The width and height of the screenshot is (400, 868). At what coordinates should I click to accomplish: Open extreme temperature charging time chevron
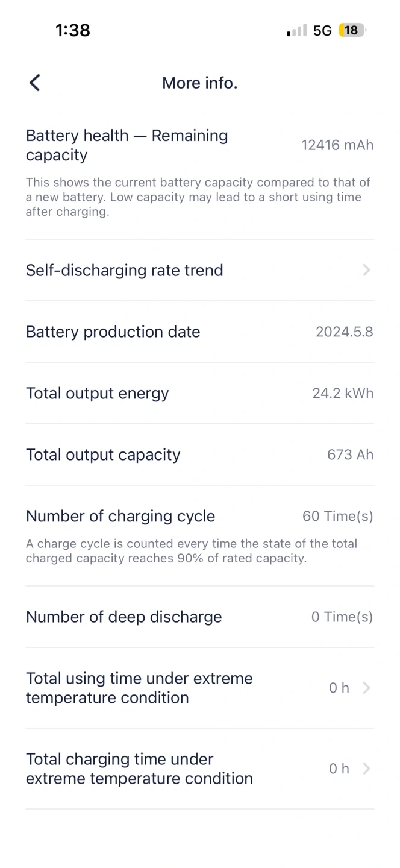[366, 769]
